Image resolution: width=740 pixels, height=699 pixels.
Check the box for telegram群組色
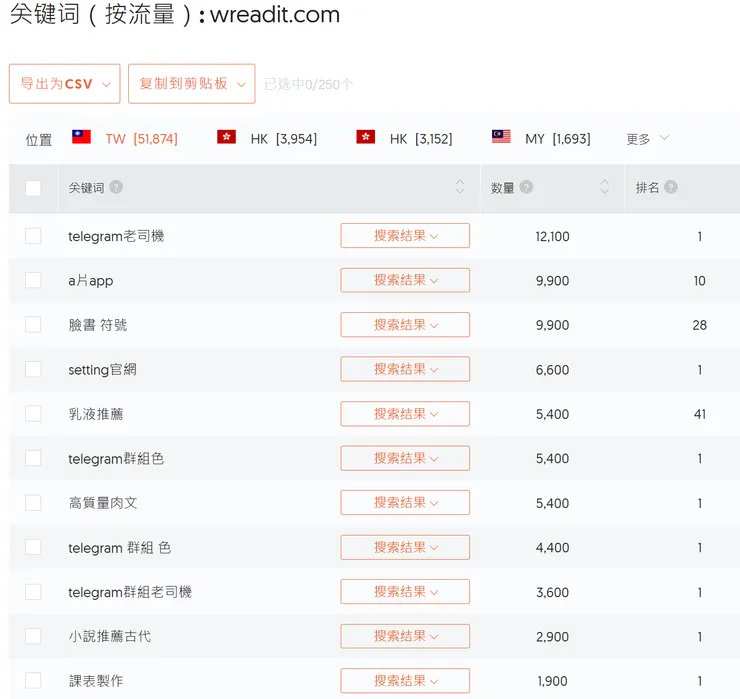pos(33,458)
